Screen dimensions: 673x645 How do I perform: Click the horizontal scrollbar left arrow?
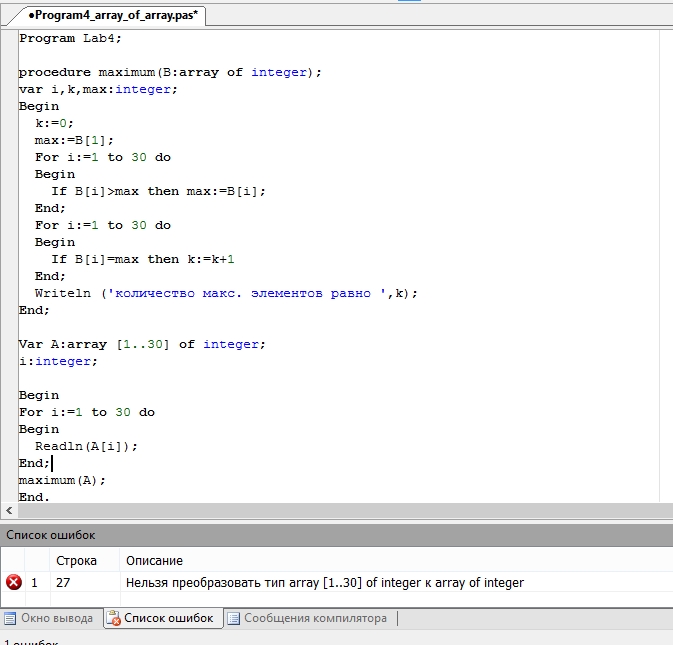click(x=9, y=510)
